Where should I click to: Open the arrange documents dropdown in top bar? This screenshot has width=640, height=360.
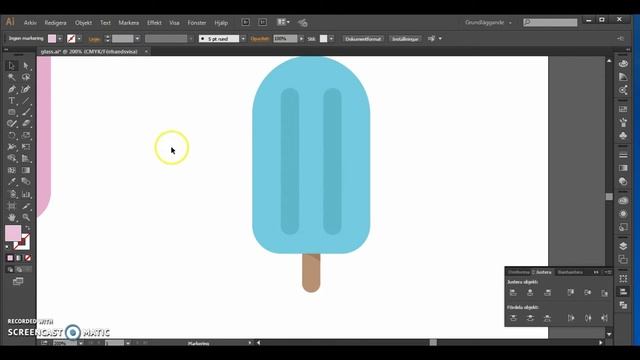(x=283, y=22)
